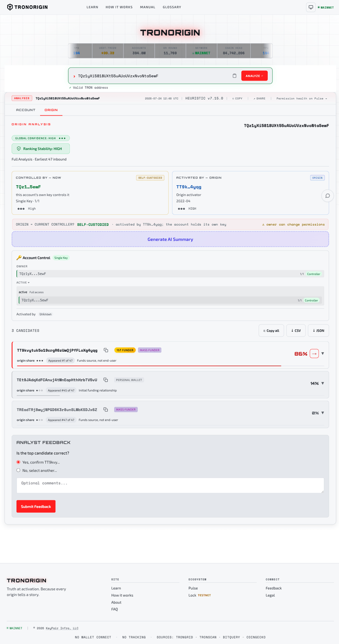
Task: Focus the Optional comments textarea
Action: point(170,486)
